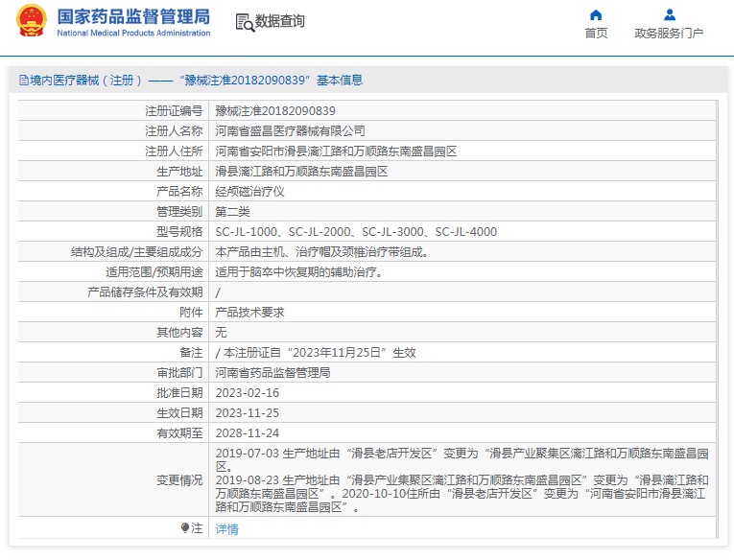Click the 适用范围/预期用途 row label
This screenshot has width=734, height=560.
point(154,271)
